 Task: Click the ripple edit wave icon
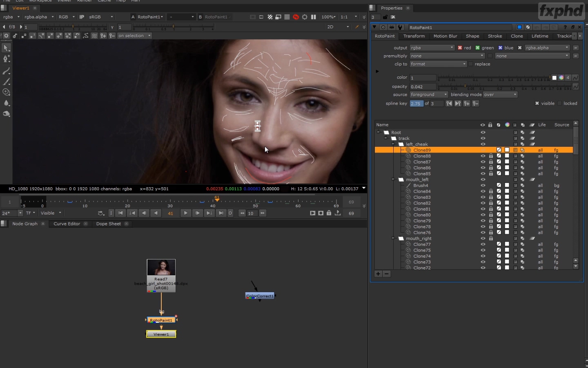pyautogui.click(x=94, y=36)
